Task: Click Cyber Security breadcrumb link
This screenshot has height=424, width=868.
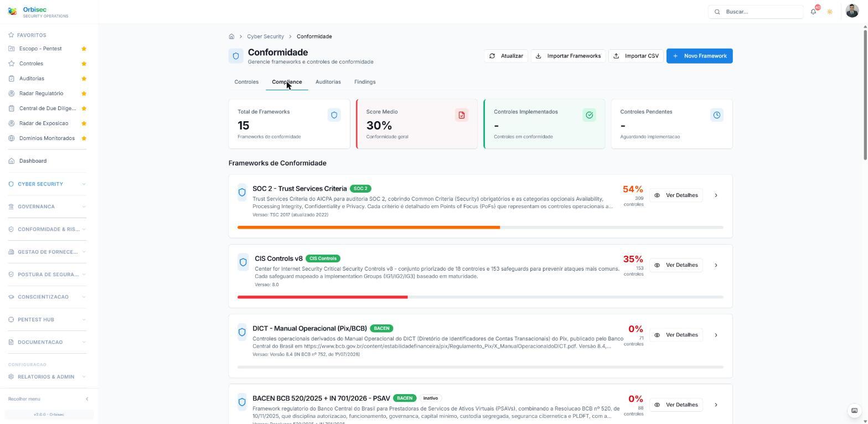Action: 265,37
